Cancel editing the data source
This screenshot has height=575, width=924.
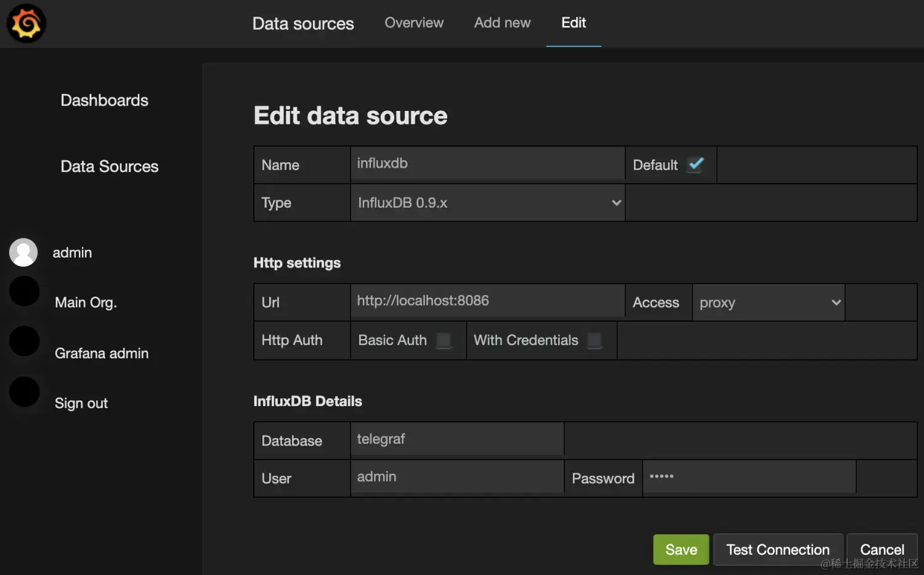pos(881,549)
